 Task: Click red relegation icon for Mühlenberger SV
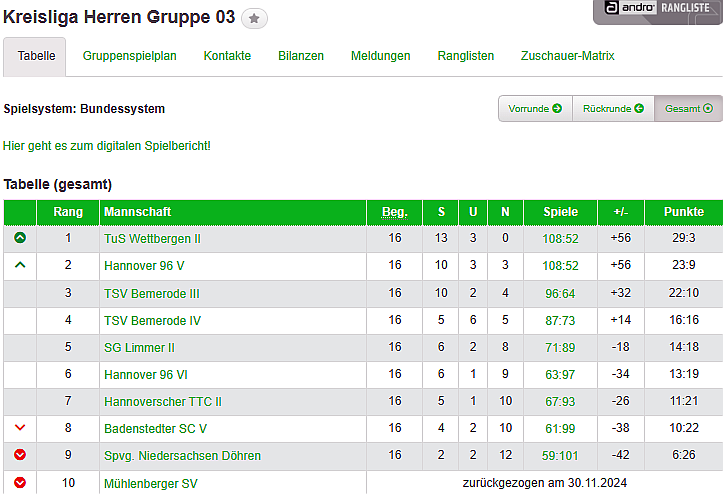[20, 482]
